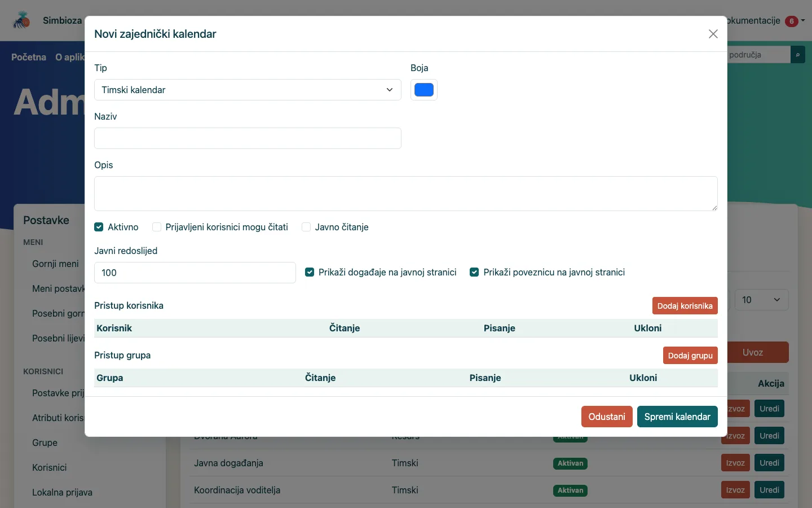Click the Uvoz button behind the dialog
Screen dimensions: 812x508
pos(758,352)
